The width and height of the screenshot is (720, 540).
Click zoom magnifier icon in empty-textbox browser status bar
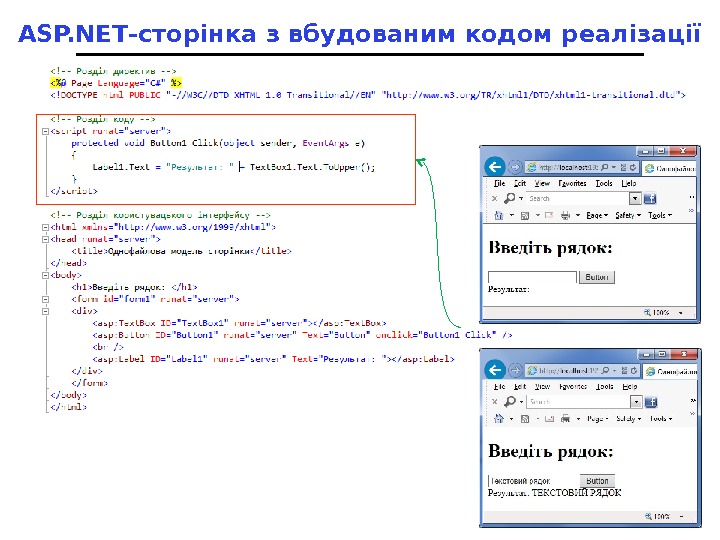coord(647,312)
